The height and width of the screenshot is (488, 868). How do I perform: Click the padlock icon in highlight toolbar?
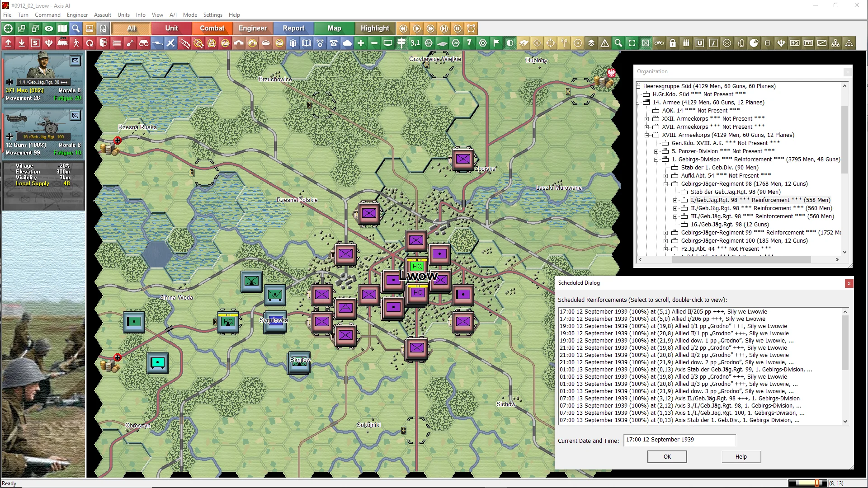click(673, 43)
